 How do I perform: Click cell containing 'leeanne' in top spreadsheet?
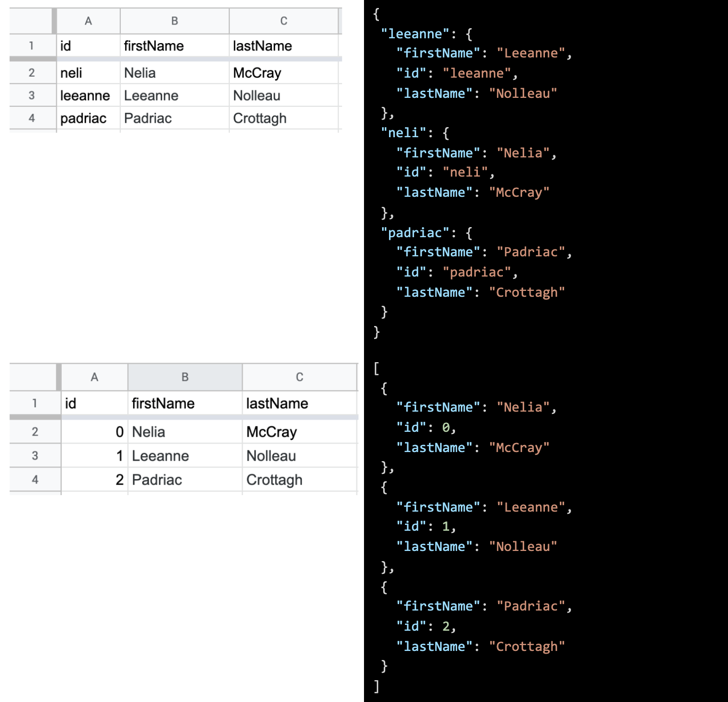88,96
